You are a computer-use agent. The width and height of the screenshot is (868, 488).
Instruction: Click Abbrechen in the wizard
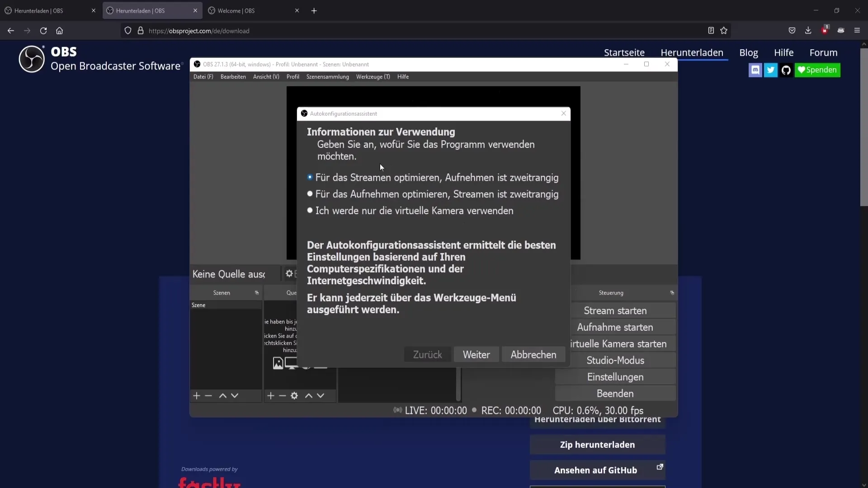click(x=533, y=355)
